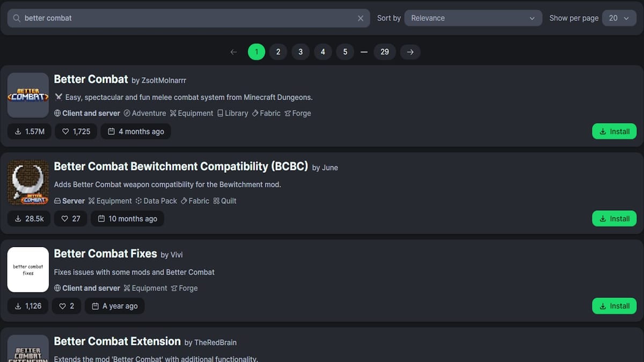Click calendar badge showing 4 months ago
Image resolution: width=644 pixels, height=362 pixels.
(136, 131)
